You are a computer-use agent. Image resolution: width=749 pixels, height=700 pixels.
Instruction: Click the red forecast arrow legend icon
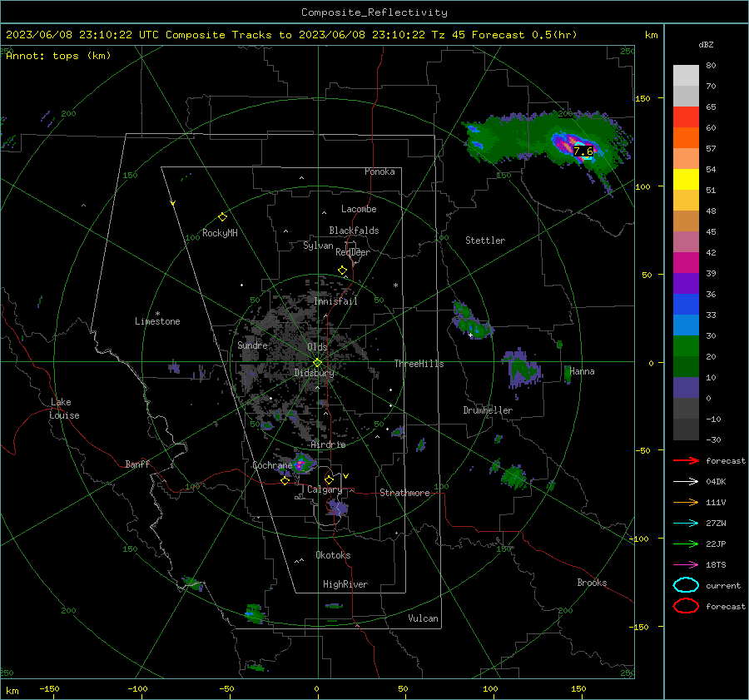(686, 460)
